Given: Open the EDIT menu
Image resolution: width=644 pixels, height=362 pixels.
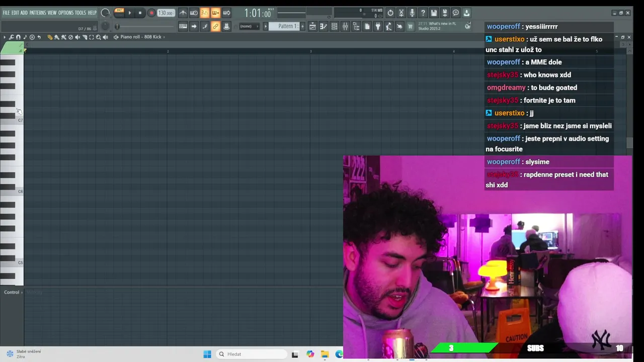Looking at the screenshot, I should [15, 13].
